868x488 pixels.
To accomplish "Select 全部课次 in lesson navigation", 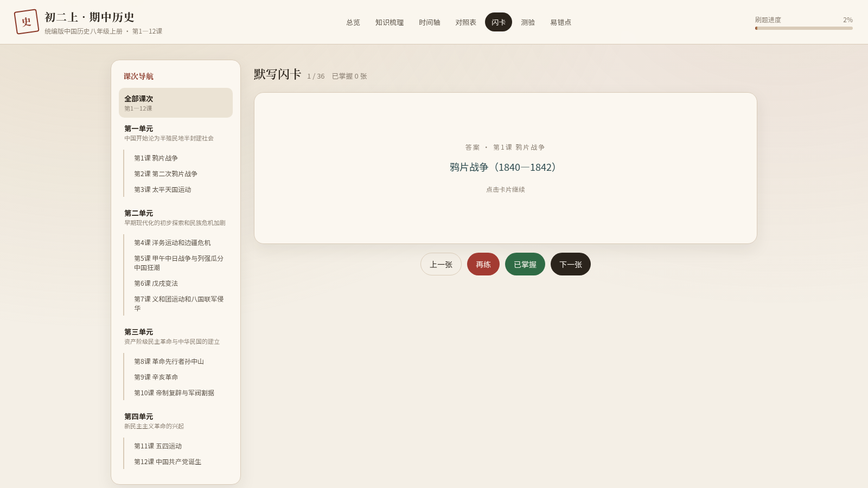I will point(176,103).
